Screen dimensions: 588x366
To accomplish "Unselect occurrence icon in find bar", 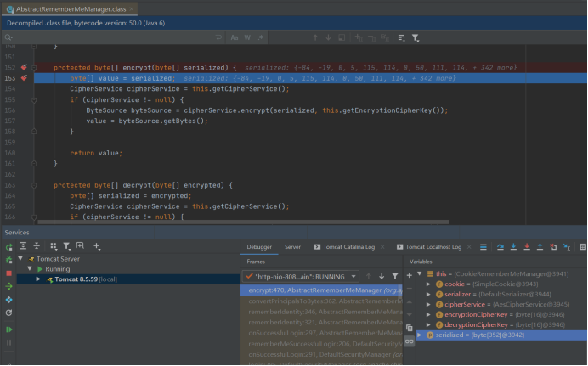I will point(371,37).
